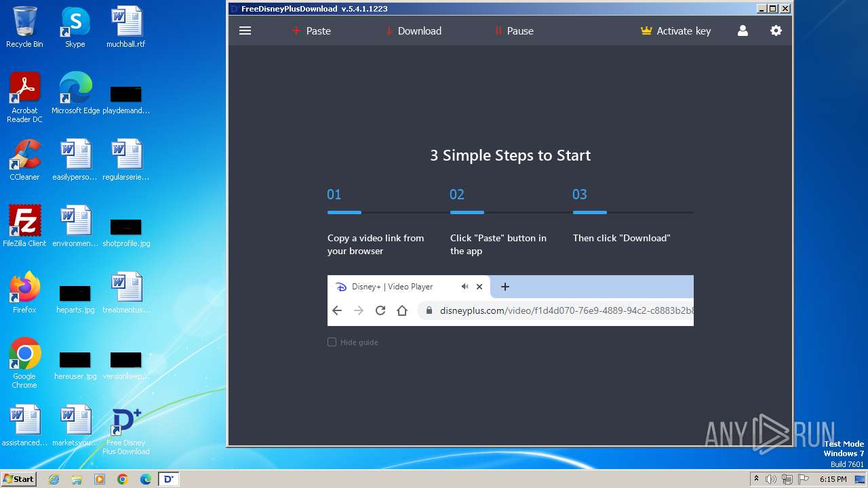Launch Internet Explorer from the taskbar
The width and height of the screenshot is (868, 488).
click(x=54, y=479)
